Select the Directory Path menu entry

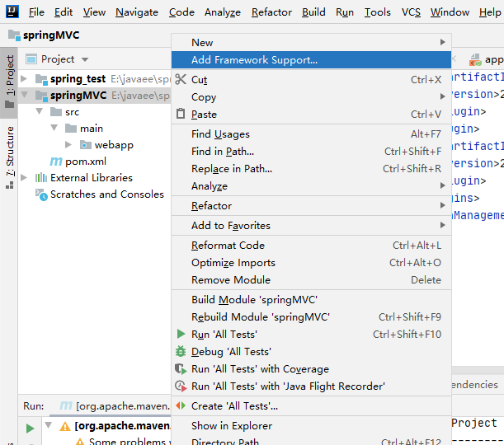coord(311,441)
